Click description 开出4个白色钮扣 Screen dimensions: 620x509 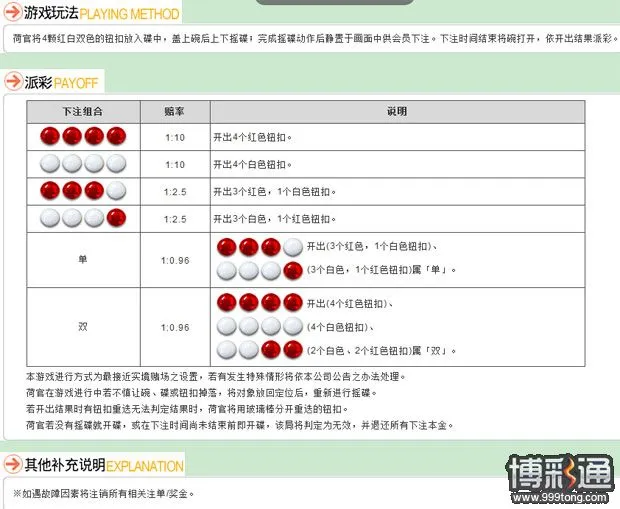253,165
